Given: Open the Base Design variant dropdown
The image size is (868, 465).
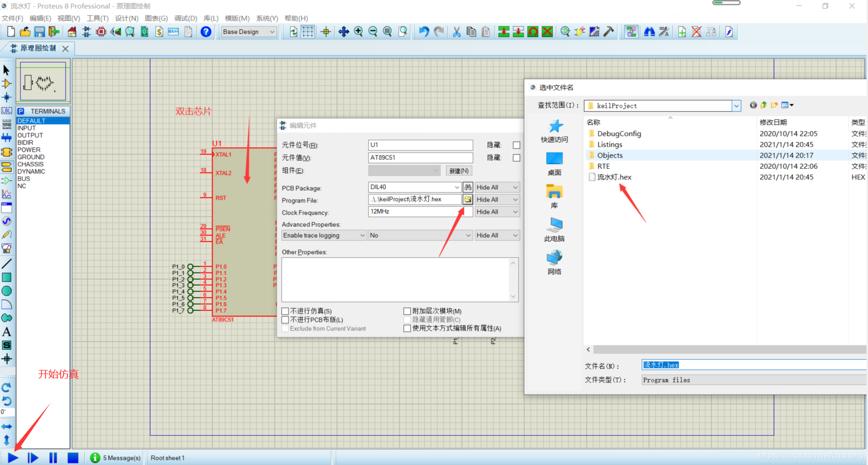Looking at the screenshot, I should (x=249, y=32).
